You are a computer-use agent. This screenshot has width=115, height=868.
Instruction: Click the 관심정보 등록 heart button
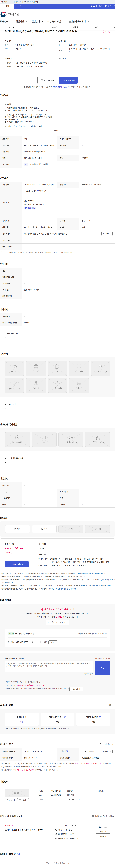pos(47,80)
